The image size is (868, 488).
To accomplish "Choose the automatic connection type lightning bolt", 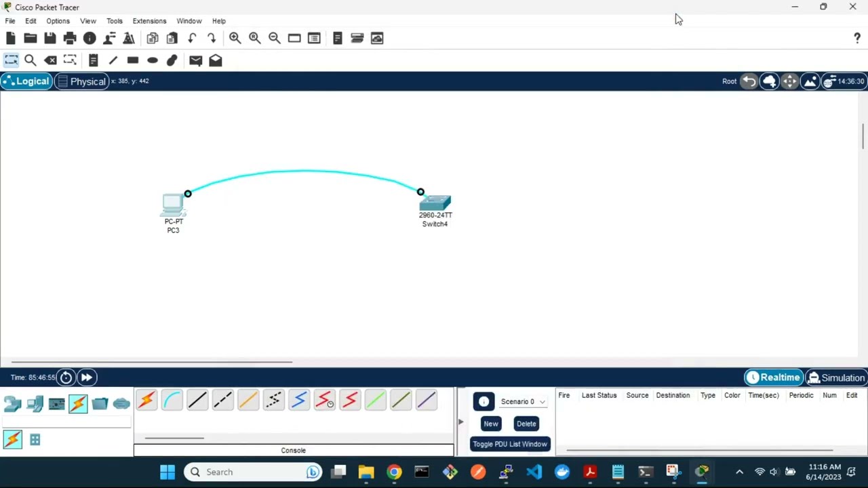I will pyautogui.click(x=146, y=401).
